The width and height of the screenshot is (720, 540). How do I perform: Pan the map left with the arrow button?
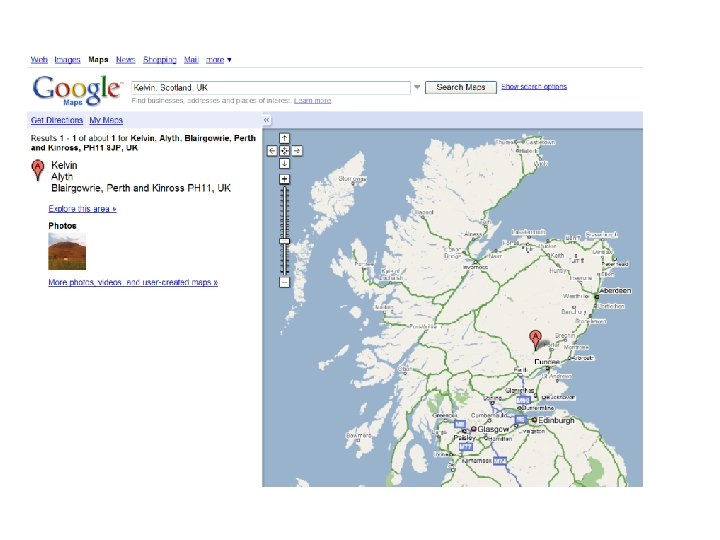[272, 151]
